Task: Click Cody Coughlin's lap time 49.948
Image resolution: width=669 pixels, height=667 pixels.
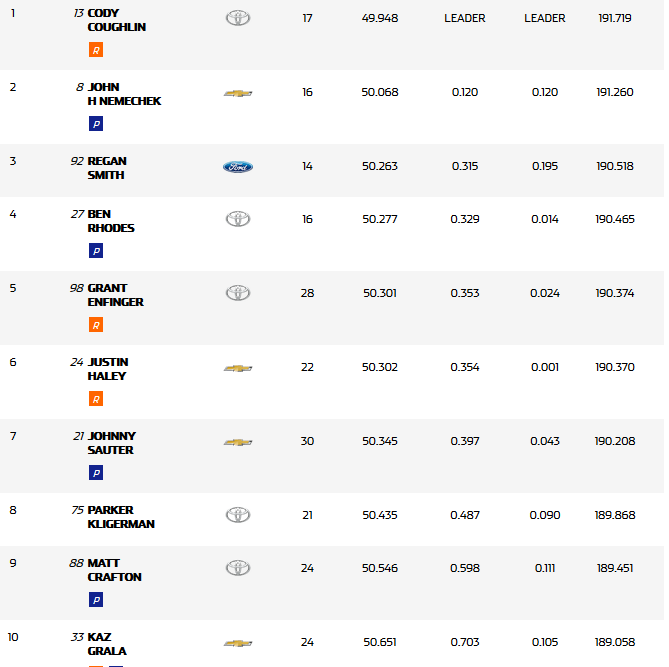Action: 380,18
